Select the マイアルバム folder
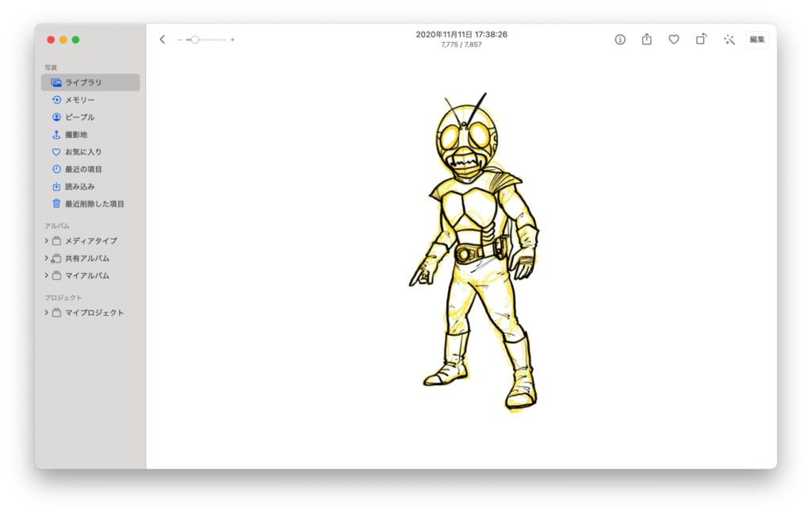Image resolution: width=812 pixels, height=515 pixels. (90, 275)
